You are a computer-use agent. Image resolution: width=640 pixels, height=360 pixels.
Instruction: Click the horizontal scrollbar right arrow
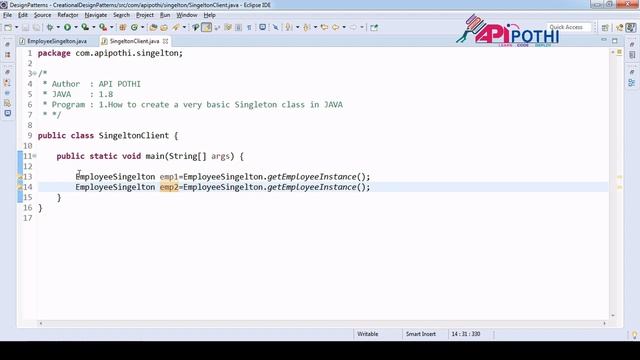coord(604,323)
